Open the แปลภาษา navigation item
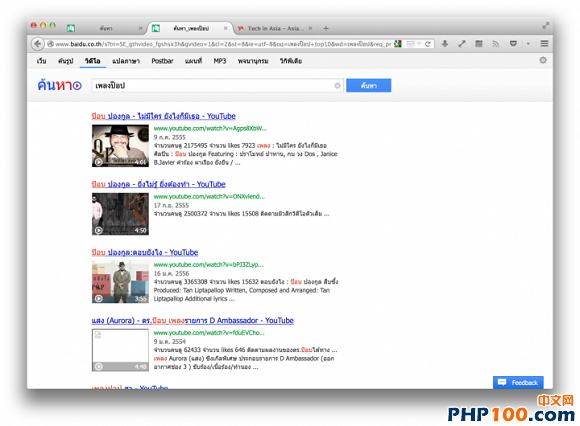This screenshot has width=580, height=426. tap(126, 61)
